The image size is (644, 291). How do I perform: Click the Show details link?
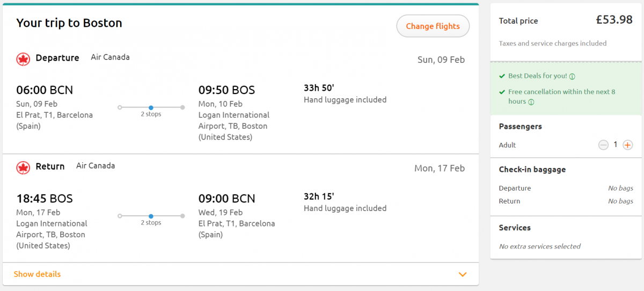37,274
